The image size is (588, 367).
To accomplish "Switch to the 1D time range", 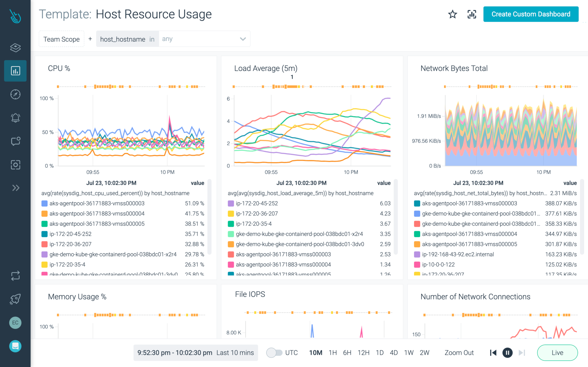I will [380, 353].
